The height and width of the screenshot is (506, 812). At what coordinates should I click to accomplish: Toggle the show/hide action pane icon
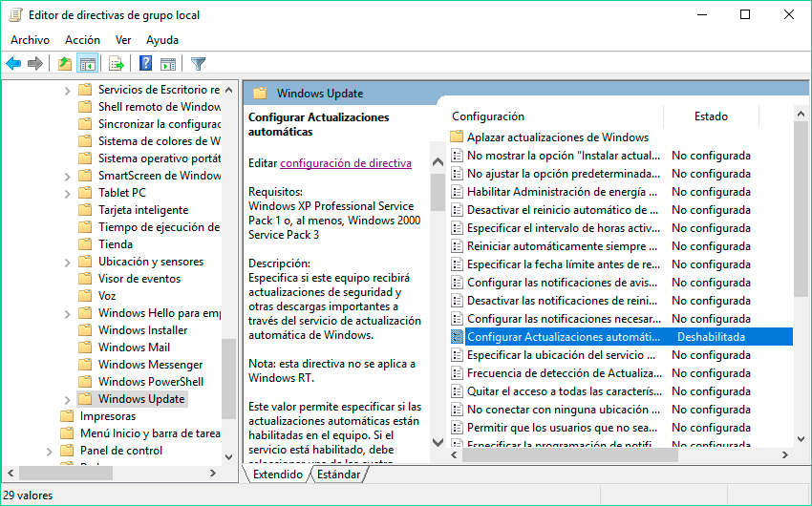[x=168, y=64]
